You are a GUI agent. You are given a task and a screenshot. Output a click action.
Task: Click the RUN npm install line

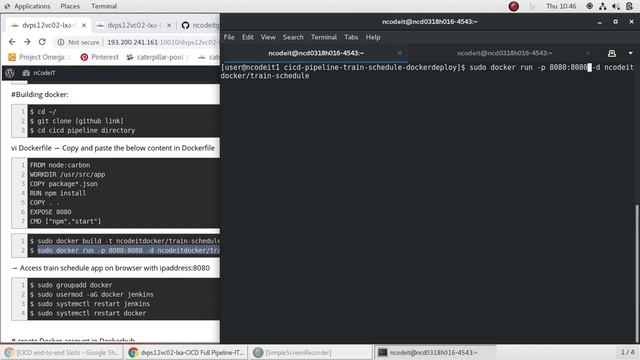[x=58, y=193]
